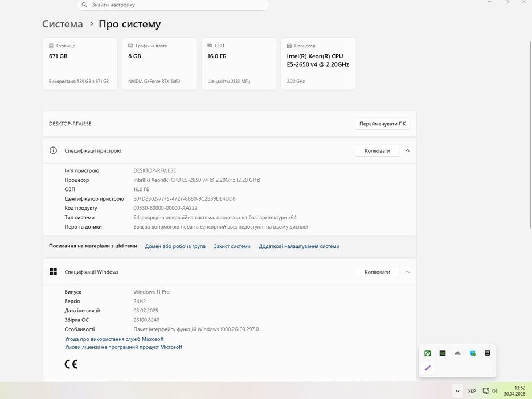The width and height of the screenshot is (532, 399).
Task: Click the processor icon on the Процесор card
Action: tap(289, 46)
